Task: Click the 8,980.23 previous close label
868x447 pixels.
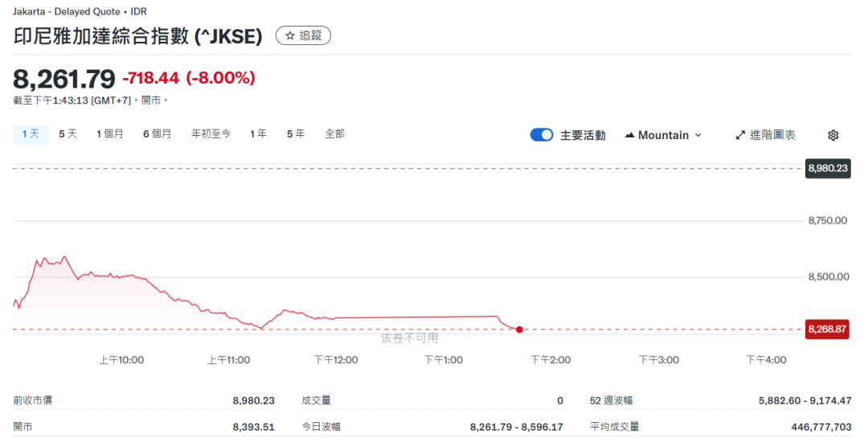Action: click(x=828, y=168)
